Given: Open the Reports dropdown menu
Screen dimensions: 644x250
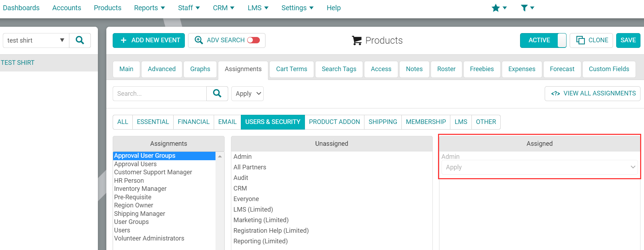Looking at the screenshot, I should coord(150,8).
